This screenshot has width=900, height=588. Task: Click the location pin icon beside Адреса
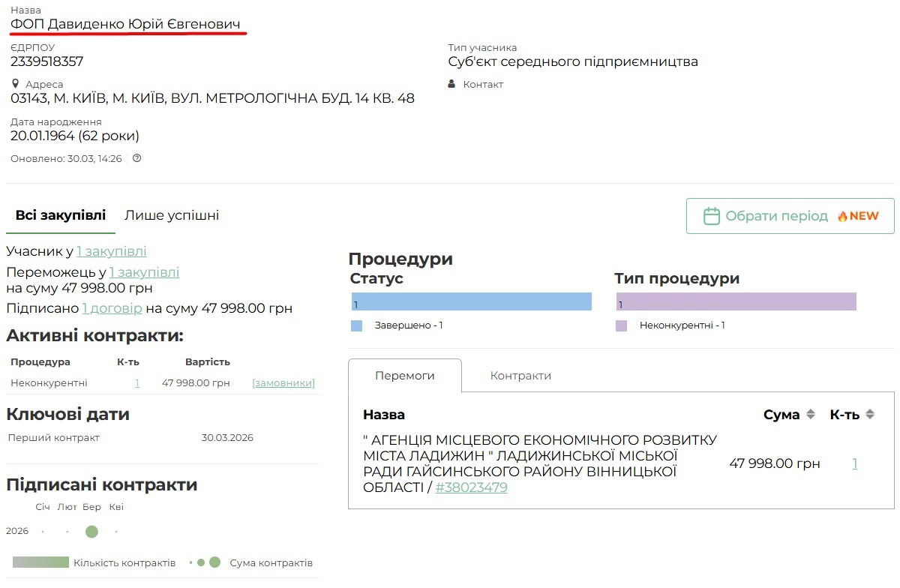point(15,84)
